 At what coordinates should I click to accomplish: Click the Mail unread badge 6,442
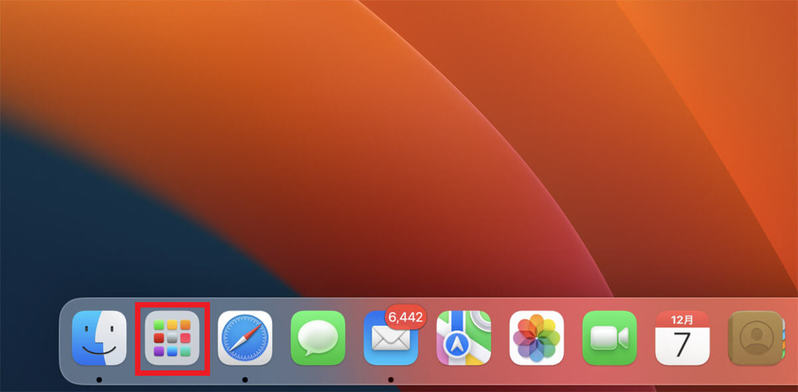(406, 317)
